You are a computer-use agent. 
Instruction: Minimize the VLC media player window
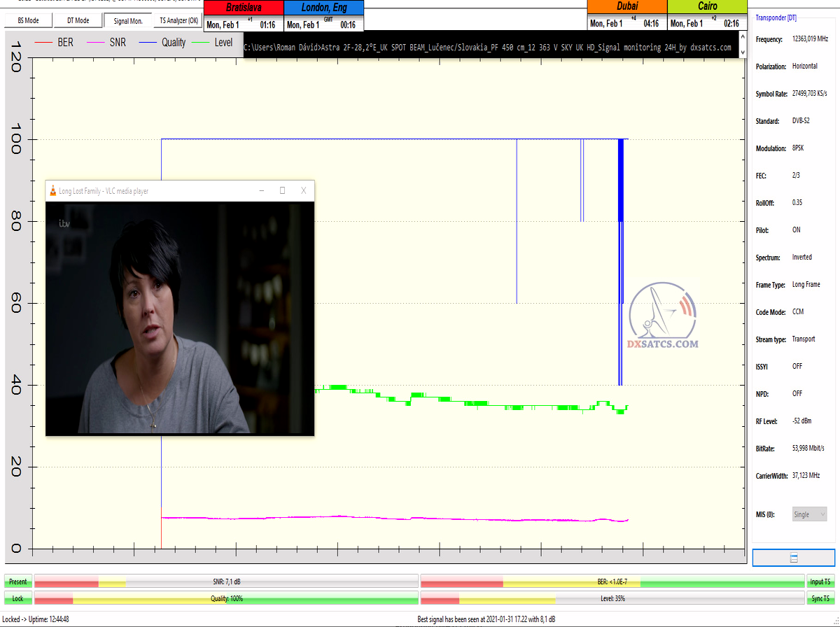point(261,190)
